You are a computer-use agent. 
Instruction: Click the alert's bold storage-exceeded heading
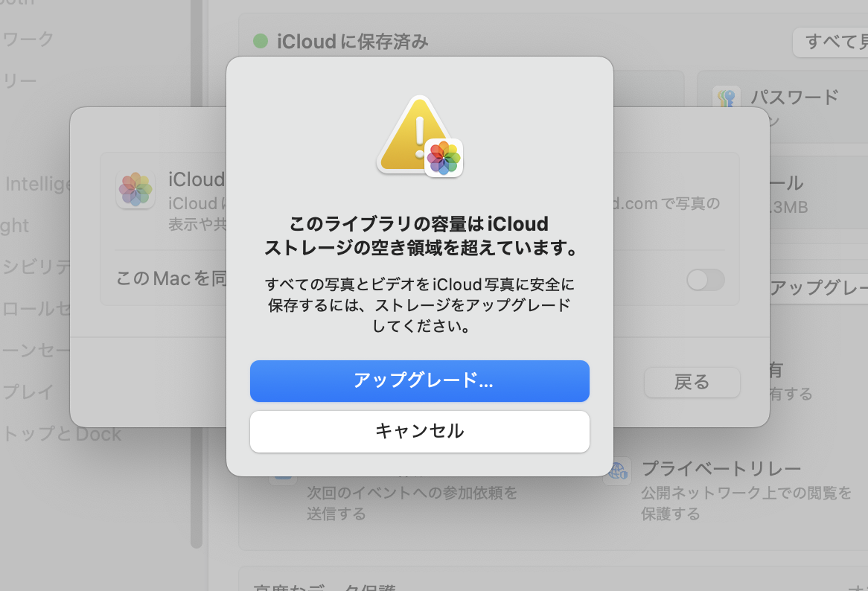(x=420, y=235)
